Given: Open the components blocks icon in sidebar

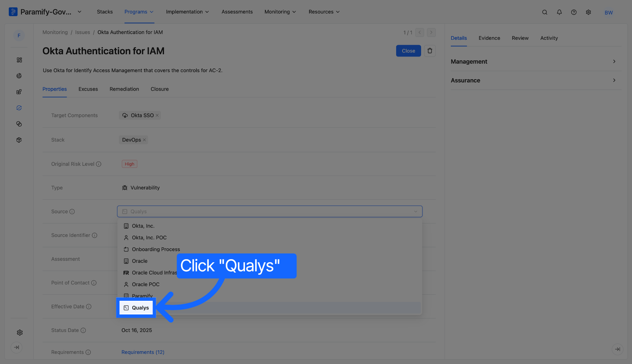Looking at the screenshot, I should (19, 92).
